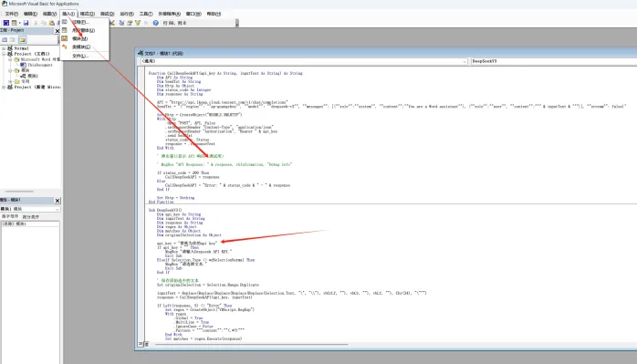Open the 运行(R) menu

(127, 14)
